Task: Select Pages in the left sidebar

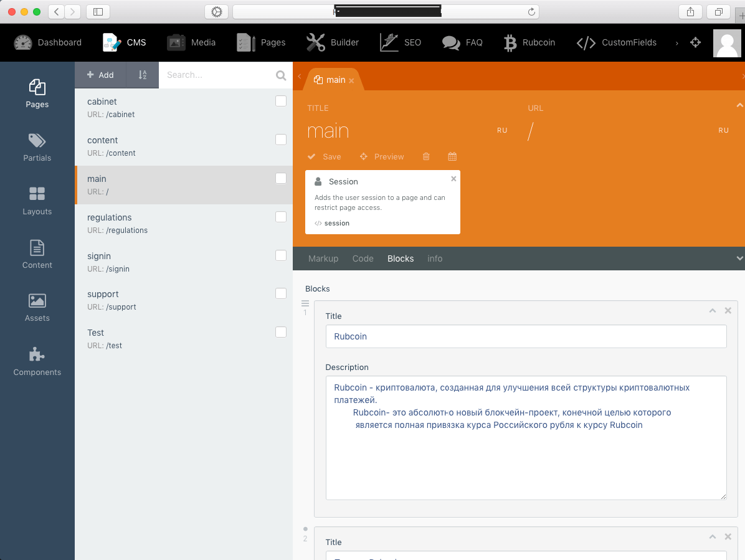Action: (x=37, y=94)
